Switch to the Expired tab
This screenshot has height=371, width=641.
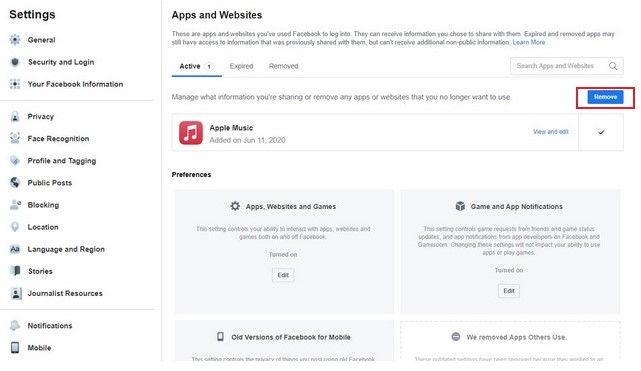(241, 66)
